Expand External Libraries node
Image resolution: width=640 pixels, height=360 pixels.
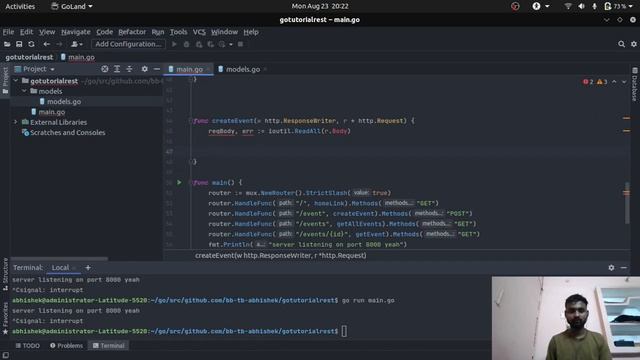(x=16, y=122)
